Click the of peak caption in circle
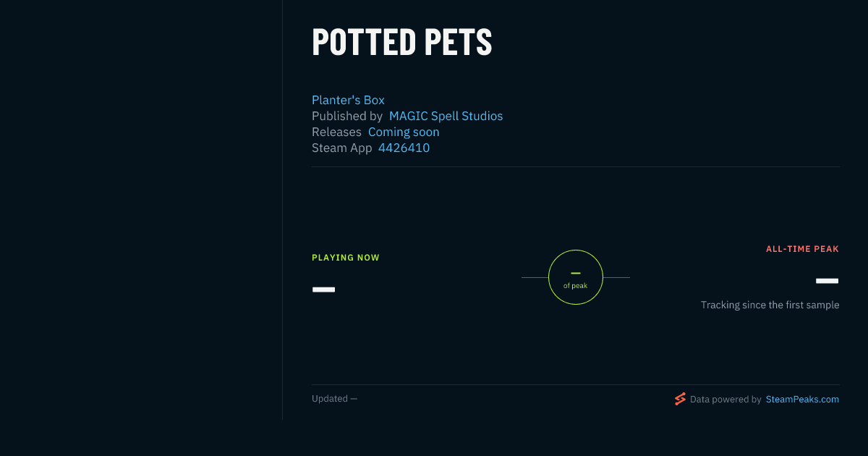 (x=576, y=286)
